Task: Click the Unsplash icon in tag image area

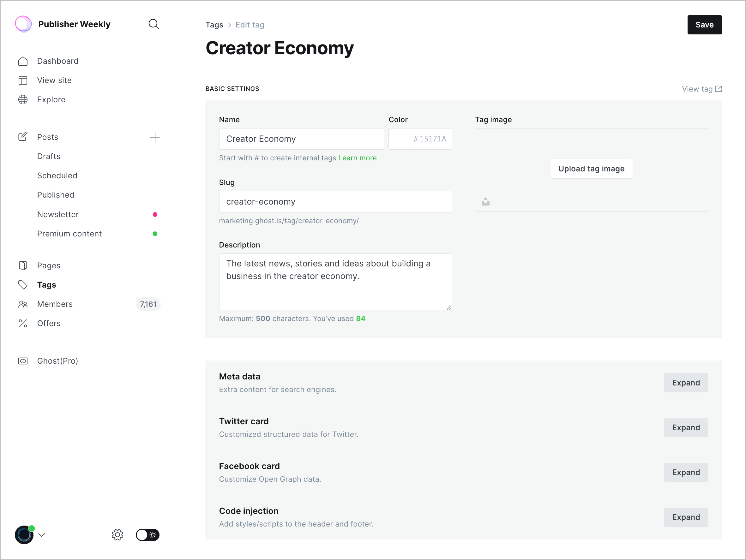Action: [x=485, y=202]
